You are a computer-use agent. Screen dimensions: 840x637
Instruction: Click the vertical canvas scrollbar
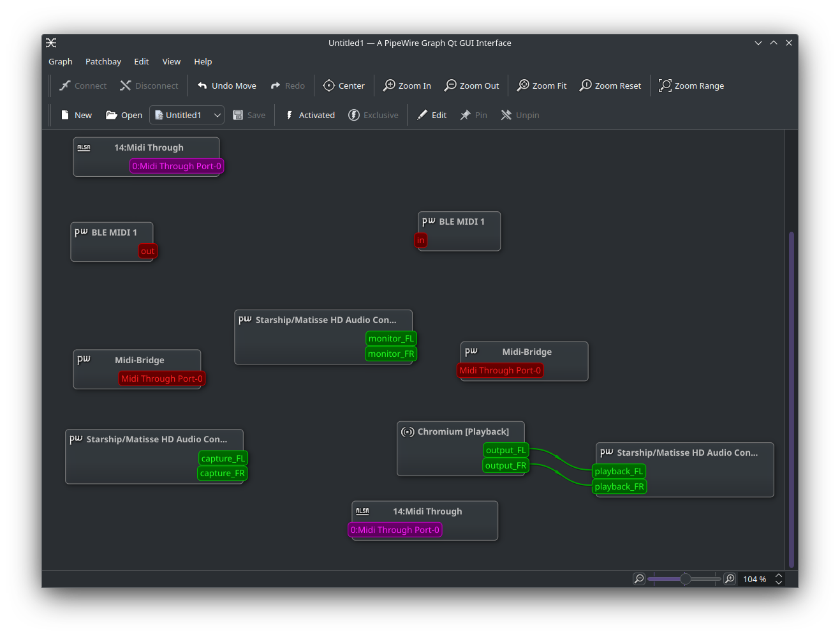[x=792, y=399]
